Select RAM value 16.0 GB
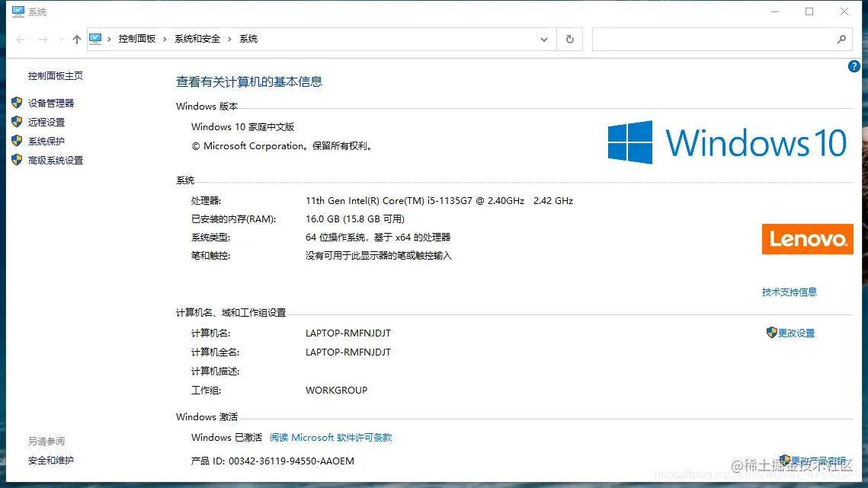 (x=322, y=219)
